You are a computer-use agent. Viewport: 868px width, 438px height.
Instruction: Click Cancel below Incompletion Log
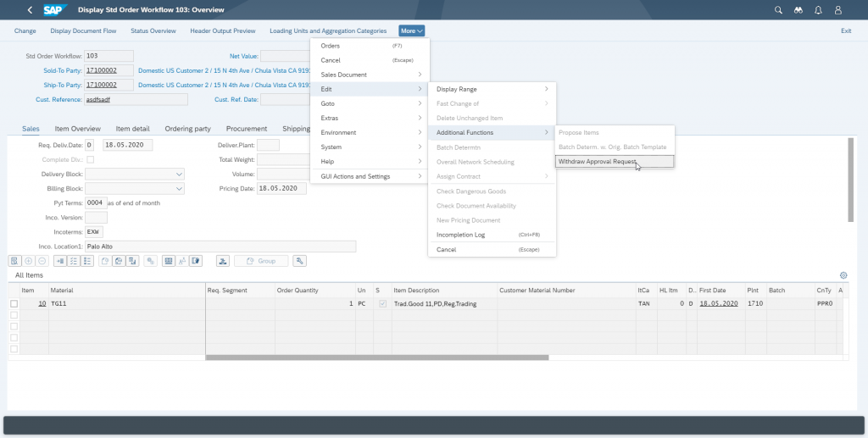[x=492, y=249]
